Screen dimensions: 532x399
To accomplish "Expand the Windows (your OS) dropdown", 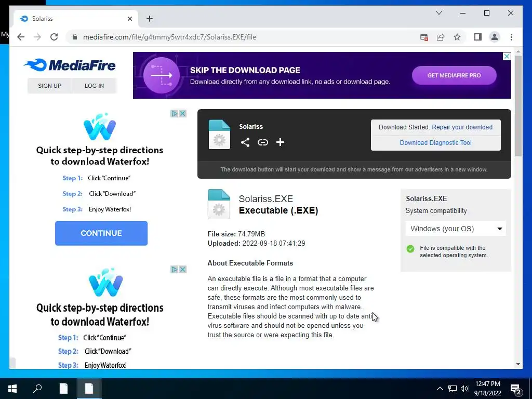I will click(x=456, y=229).
